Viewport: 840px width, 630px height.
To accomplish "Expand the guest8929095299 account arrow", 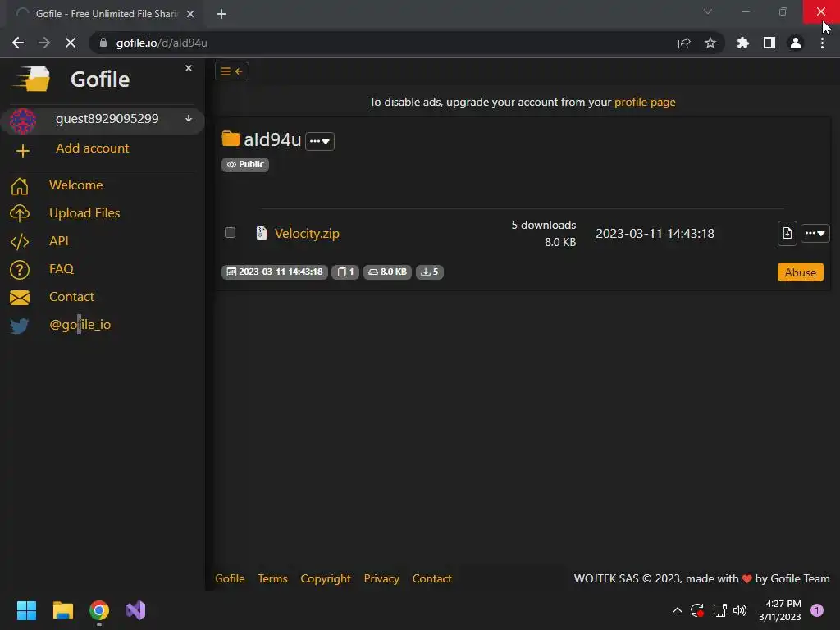I will (x=189, y=118).
